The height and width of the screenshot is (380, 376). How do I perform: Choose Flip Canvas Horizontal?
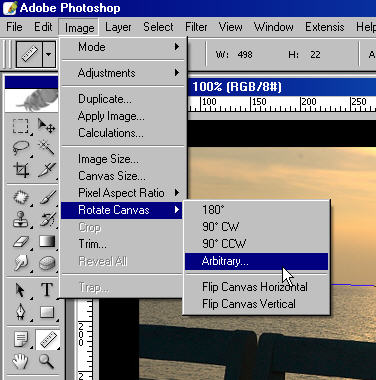click(256, 287)
